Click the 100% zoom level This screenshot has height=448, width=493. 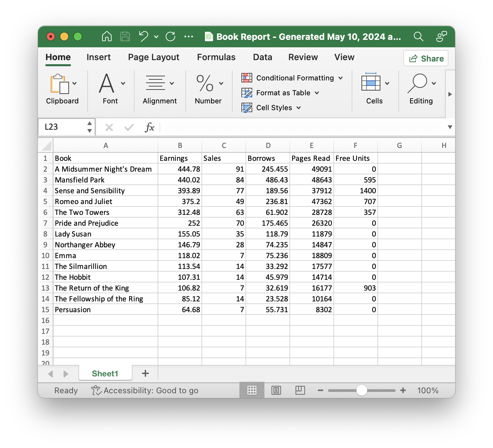tap(428, 391)
